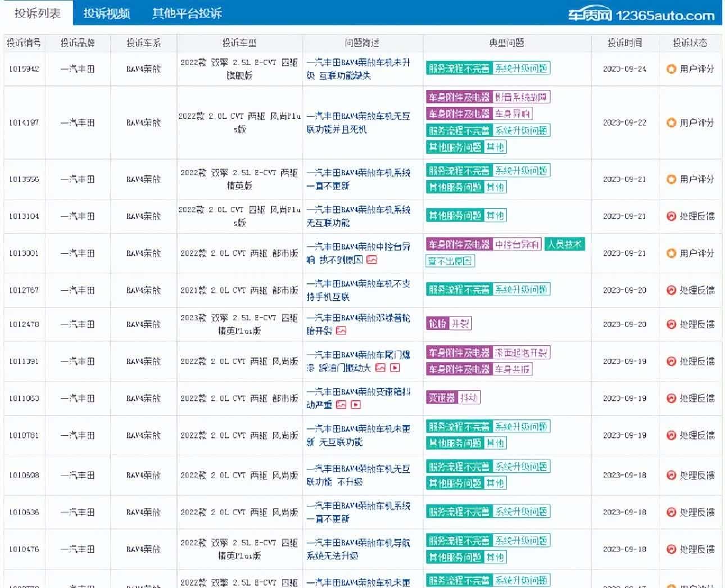This screenshot has height=588, width=725.
Task: Click the 查不出原因 tag in row 1013001
Action: pos(450,261)
